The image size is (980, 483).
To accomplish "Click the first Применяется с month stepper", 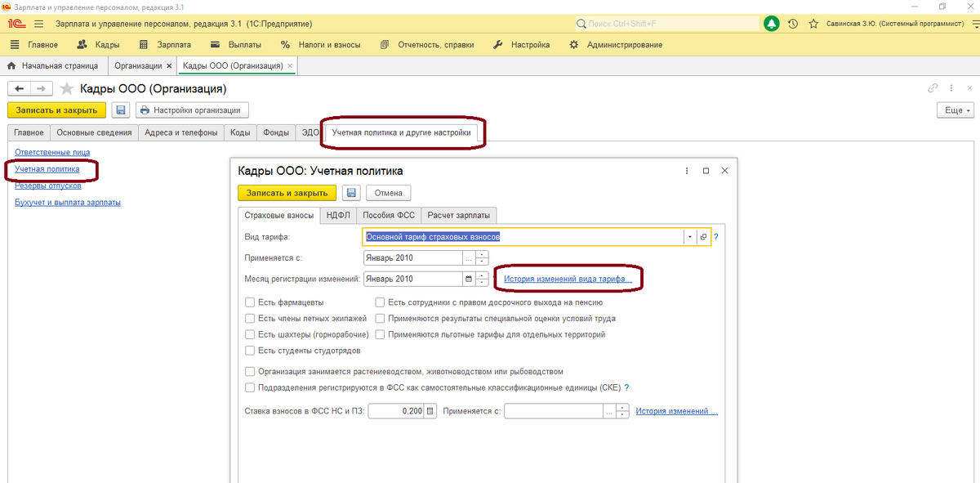I will pyautogui.click(x=482, y=258).
